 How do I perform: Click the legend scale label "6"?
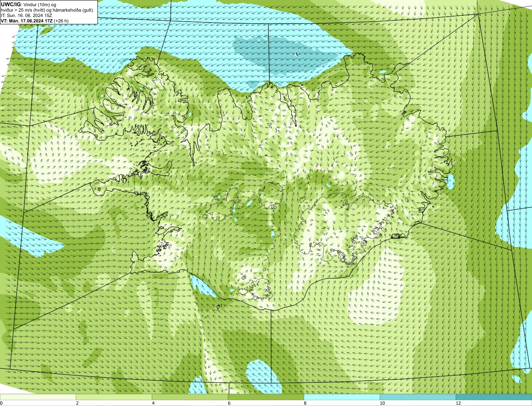click(229, 403)
